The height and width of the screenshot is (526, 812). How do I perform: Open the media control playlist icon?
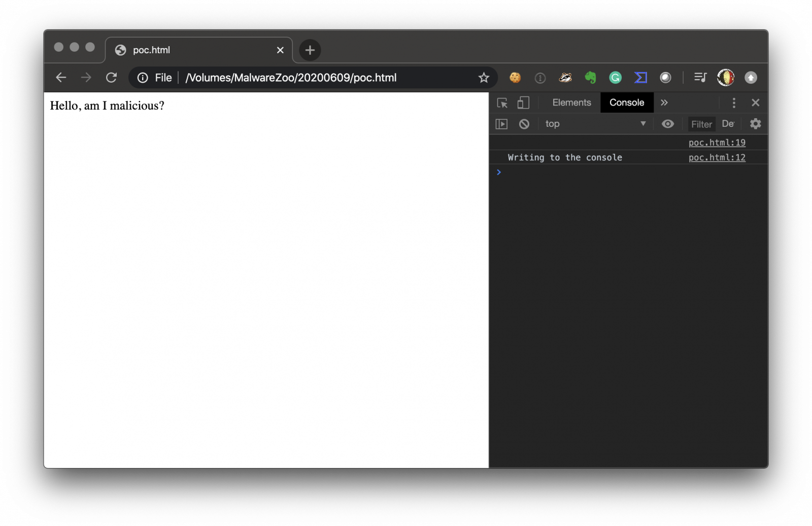(x=700, y=78)
